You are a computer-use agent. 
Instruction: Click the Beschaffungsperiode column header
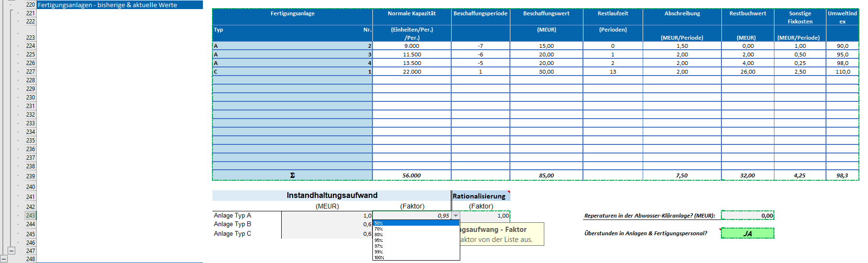click(481, 13)
